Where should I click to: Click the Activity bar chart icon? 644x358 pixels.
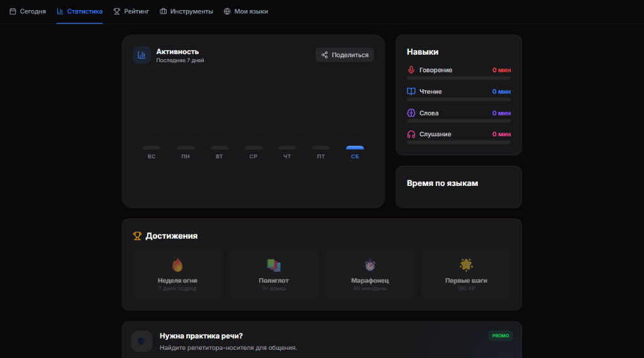tap(142, 55)
